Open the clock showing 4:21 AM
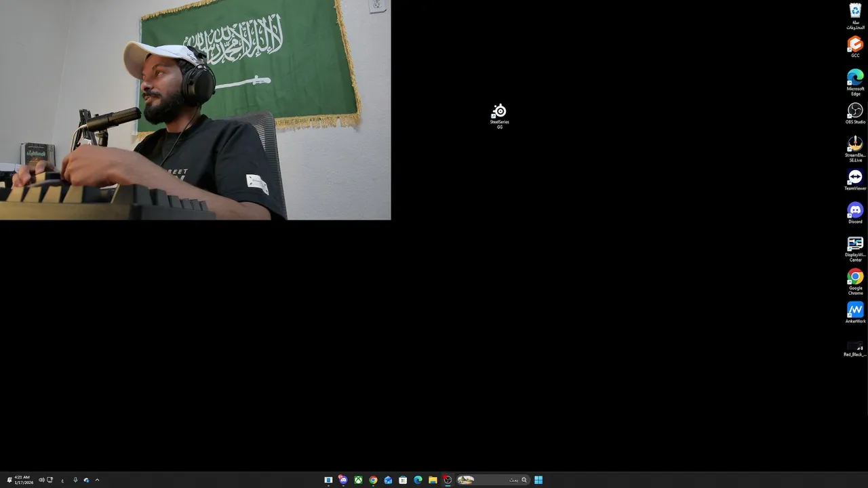Screen dimensions: 868x488 pyautogui.click(x=24, y=480)
